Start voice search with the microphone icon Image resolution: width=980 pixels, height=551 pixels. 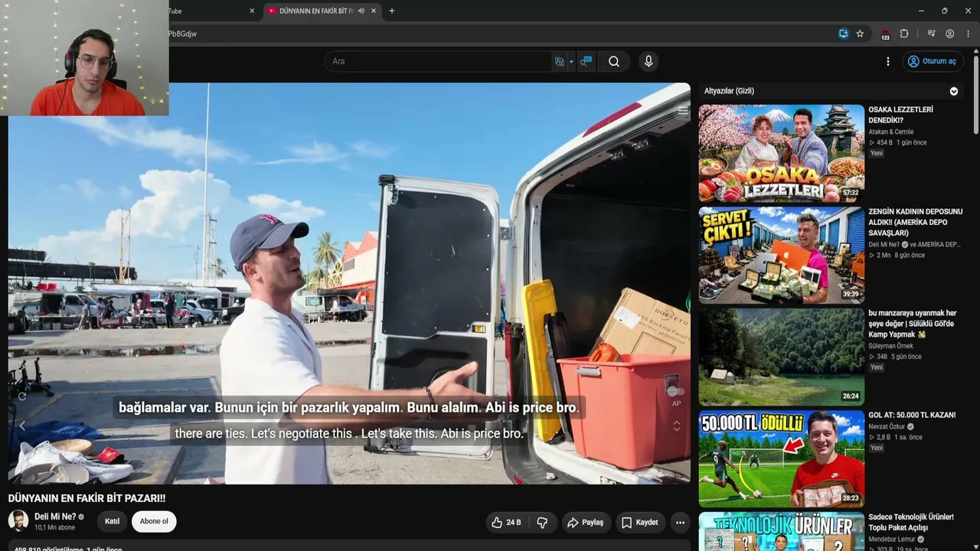[648, 61]
